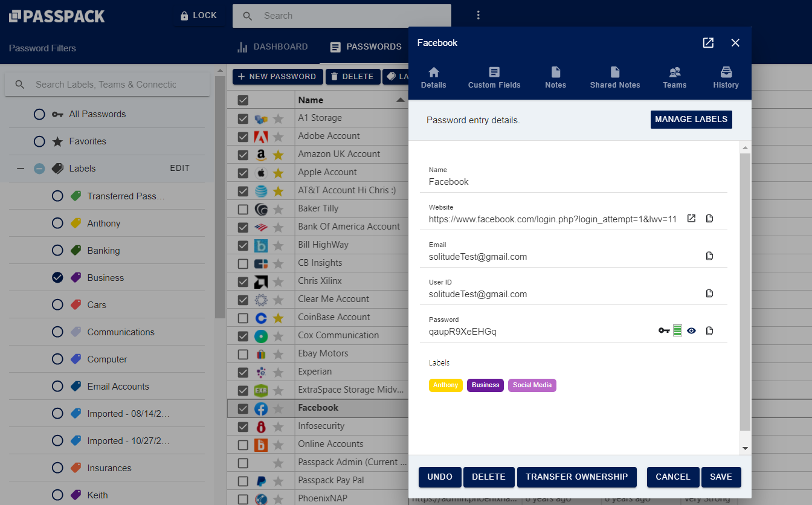Image resolution: width=812 pixels, height=505 pixels.
Task: Switch to the Shared Notes tab
Action: click(x=614, y=77)
